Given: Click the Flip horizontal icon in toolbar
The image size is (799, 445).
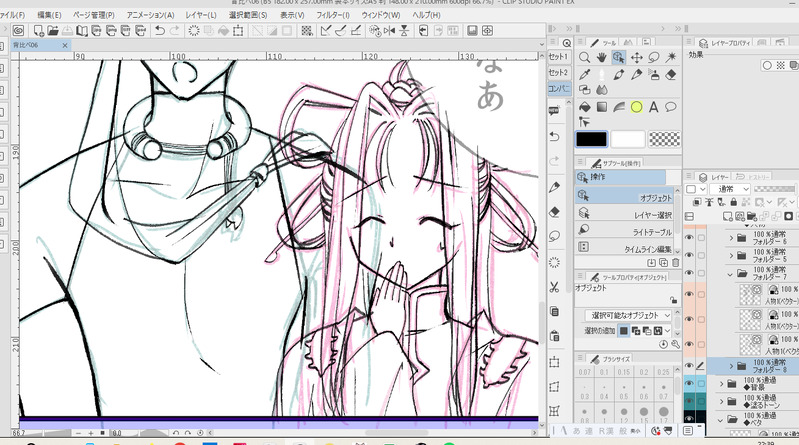Looking at the screenshot, I should [x=390, y=31].
